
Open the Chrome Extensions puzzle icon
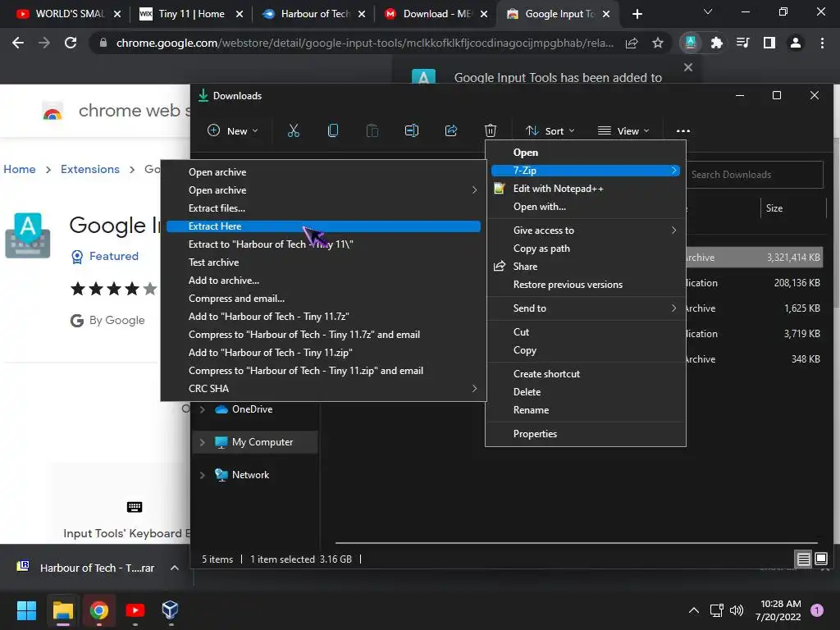[716, 43]
